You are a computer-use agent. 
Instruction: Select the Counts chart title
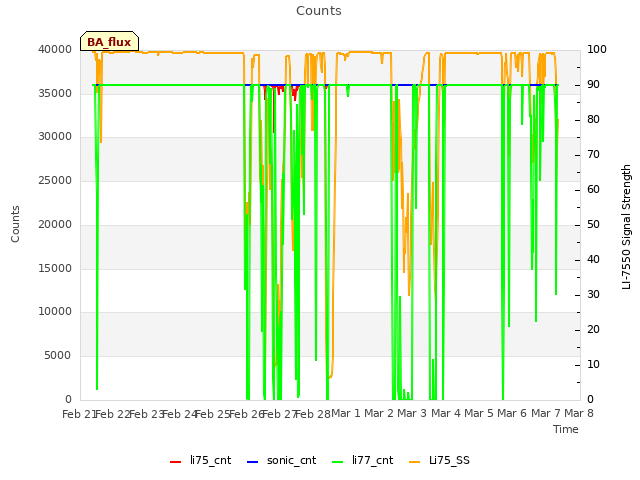pyautogui.click(x=319, y=11)
